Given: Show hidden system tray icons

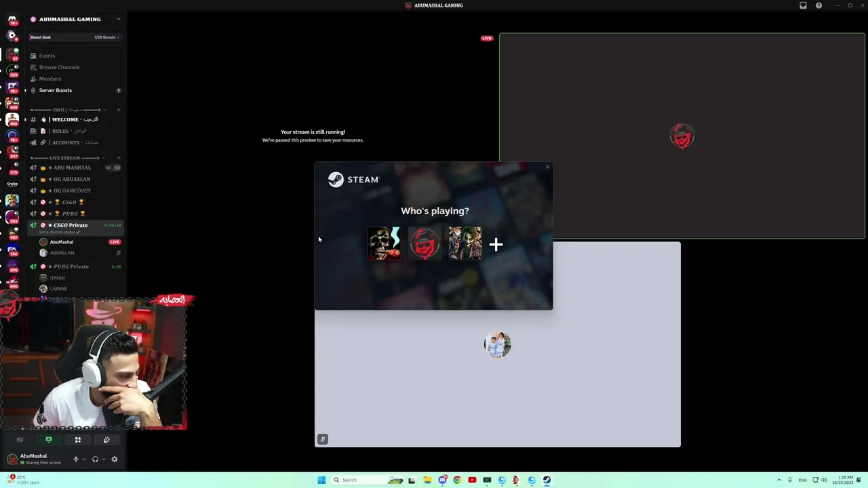Looking at the screenshot, I should coord(778,480).
